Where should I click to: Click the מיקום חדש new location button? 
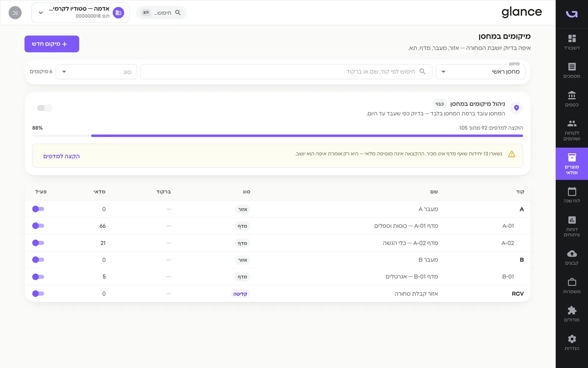52,44
